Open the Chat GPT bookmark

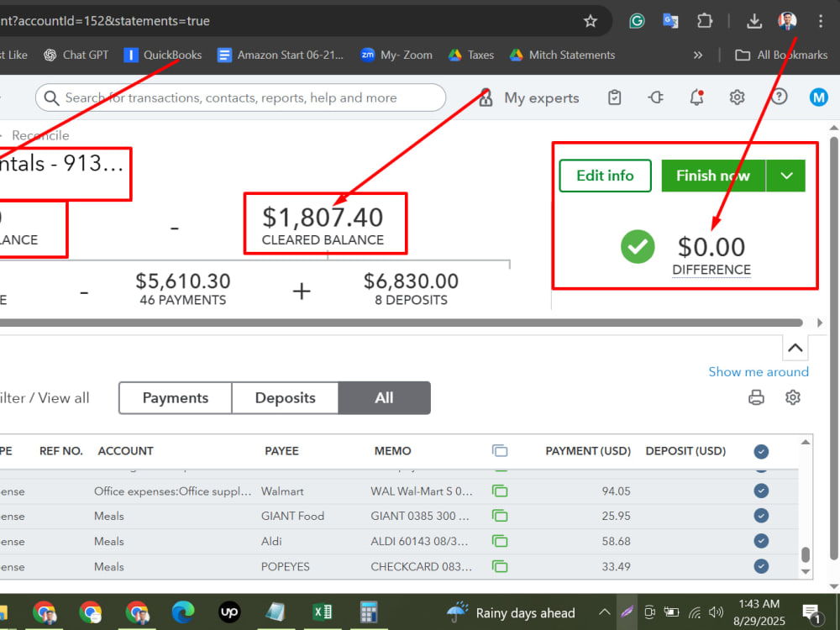tap(76, 55)
